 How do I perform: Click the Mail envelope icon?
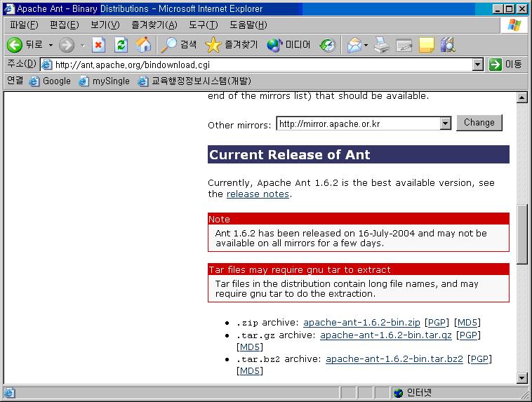pos(354,45)
